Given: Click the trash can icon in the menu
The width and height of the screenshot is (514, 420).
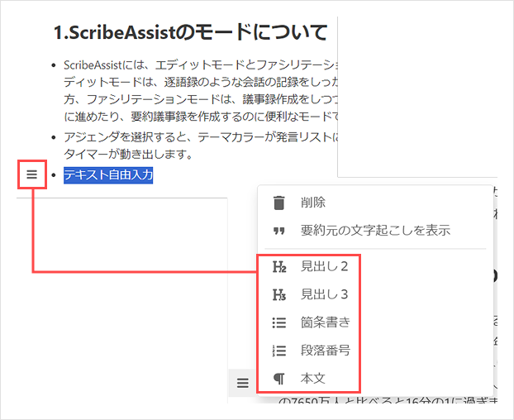Looking at the screenshot, I should click(x=279, y=203).
